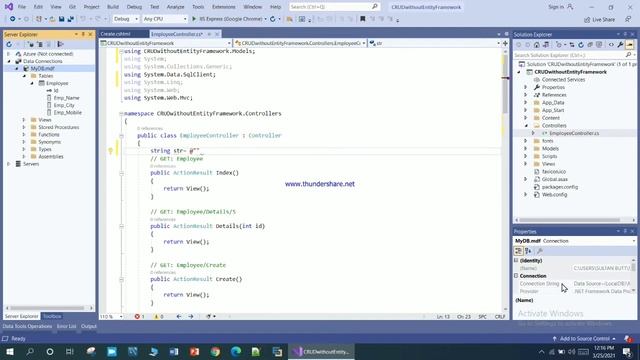Click Refresh icon in Server Explorer
The height and width of the screenshot is (360, 640).
(x=9, y=44)
